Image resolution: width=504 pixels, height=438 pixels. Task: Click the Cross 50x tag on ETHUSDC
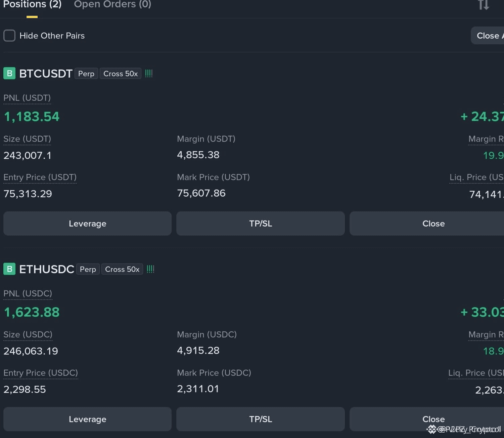(x=122, y=269)
